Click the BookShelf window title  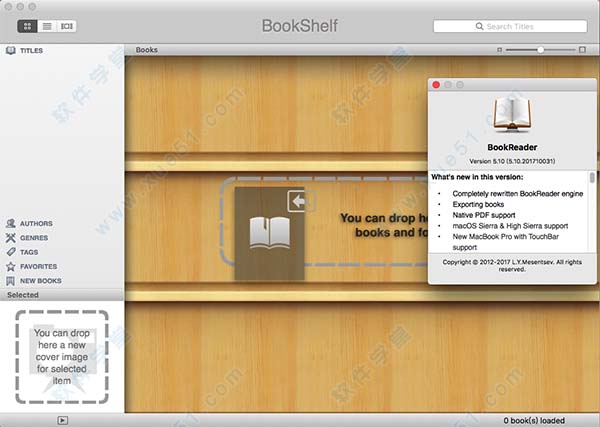click(300, 26)
